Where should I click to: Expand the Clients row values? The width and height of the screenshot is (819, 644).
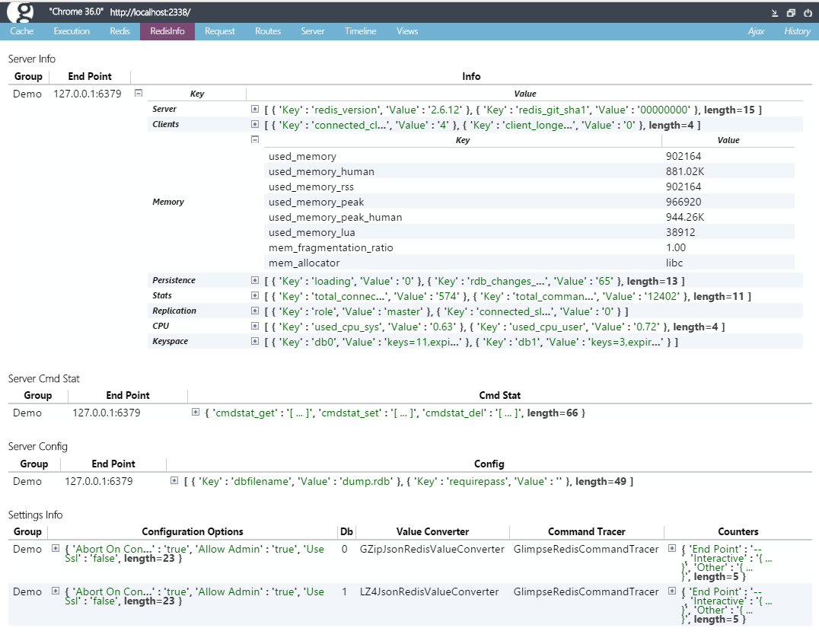[x=255, y=124]
